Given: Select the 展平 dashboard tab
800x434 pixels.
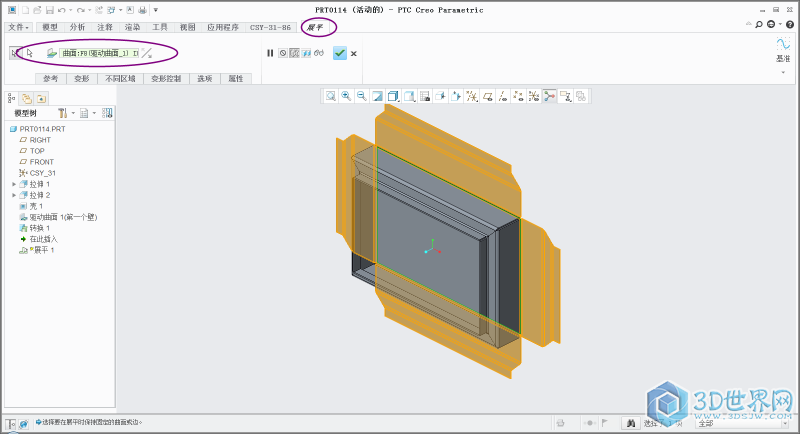Looking at the screenshot, I should tap(315, 27).
